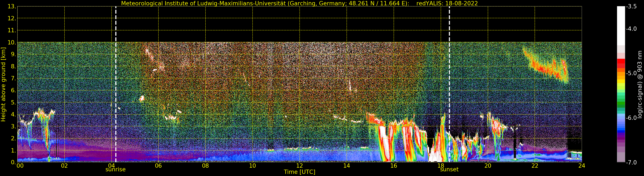The width and height of the screenshot is (644, 176).
Task: Click the redYALIS: 18-08-2022 date text
Action: [x=447, y=3]
